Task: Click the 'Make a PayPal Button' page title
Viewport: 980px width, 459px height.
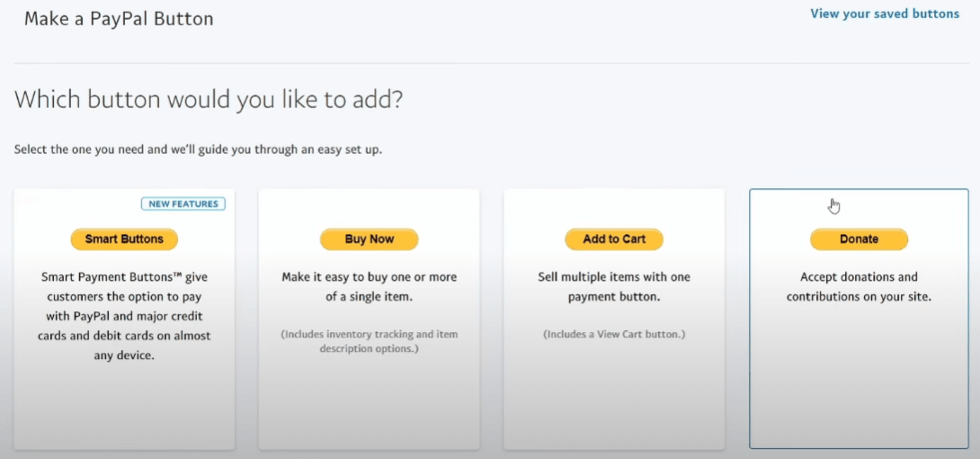Action: [119, 18]
